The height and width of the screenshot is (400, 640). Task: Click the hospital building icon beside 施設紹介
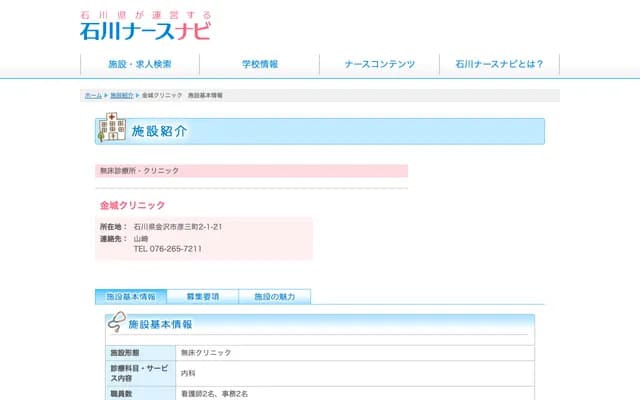(111, 129)
